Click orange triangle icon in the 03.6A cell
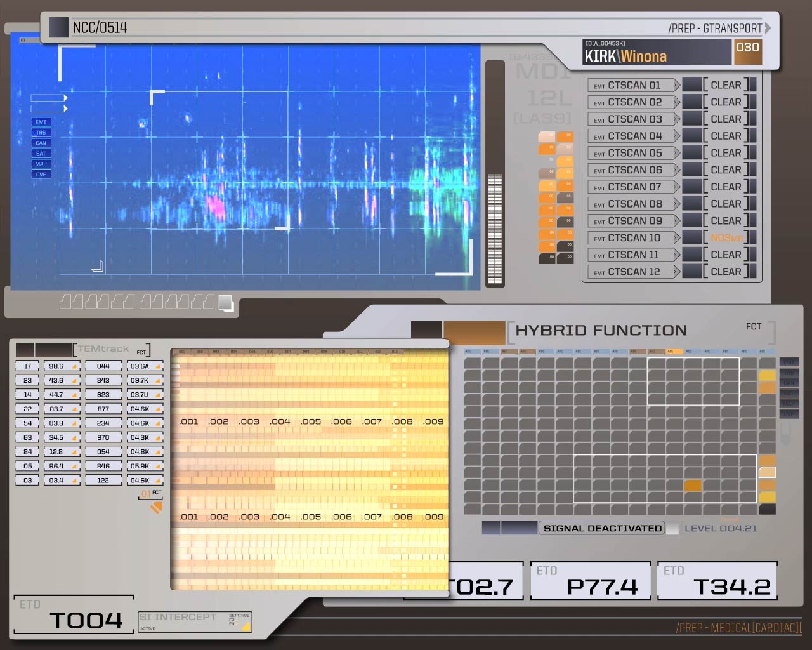Screen dimensions: 812x650 pos(157,367)
